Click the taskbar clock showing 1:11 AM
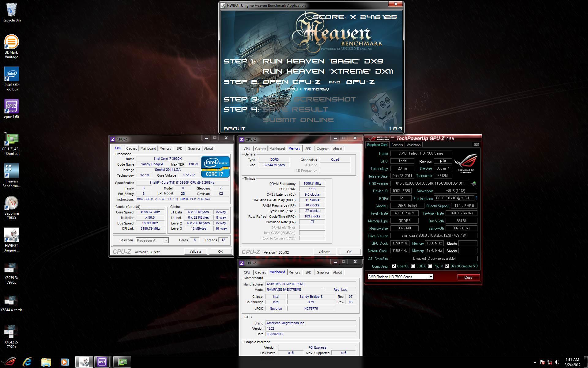This screenshot has width=588, height=368. pyautogui.click(x=572, y=362)
